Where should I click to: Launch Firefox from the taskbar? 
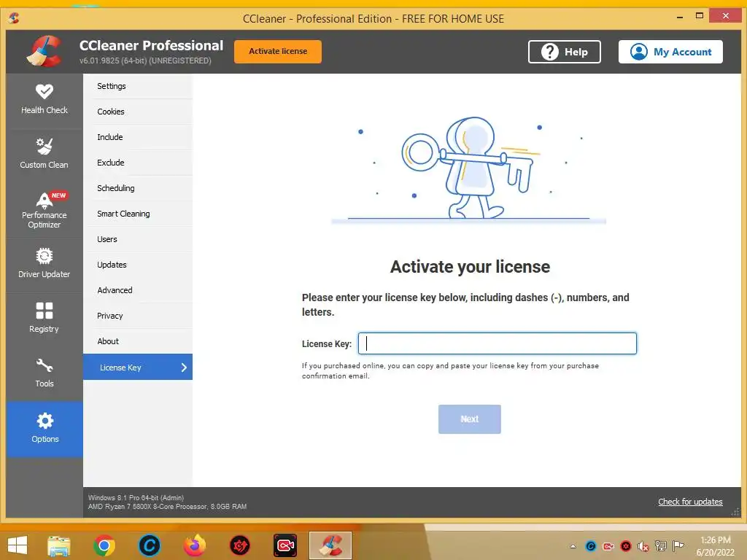[x=194, y=545]
